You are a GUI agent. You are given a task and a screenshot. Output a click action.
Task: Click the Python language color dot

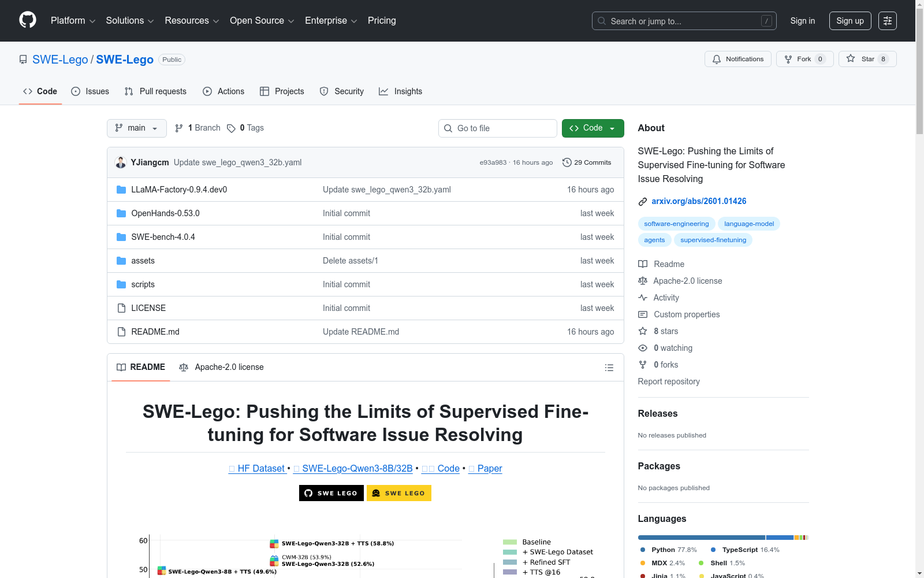pos(643,550)
